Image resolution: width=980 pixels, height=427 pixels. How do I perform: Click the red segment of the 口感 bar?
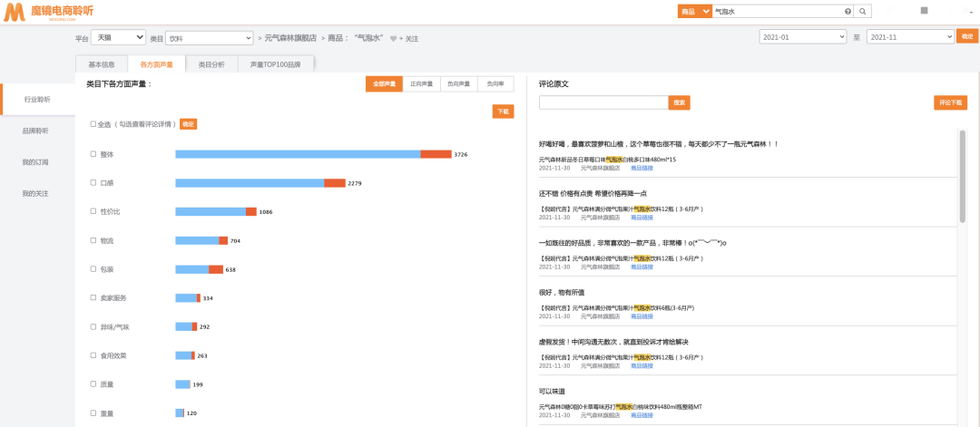(335, 183)
